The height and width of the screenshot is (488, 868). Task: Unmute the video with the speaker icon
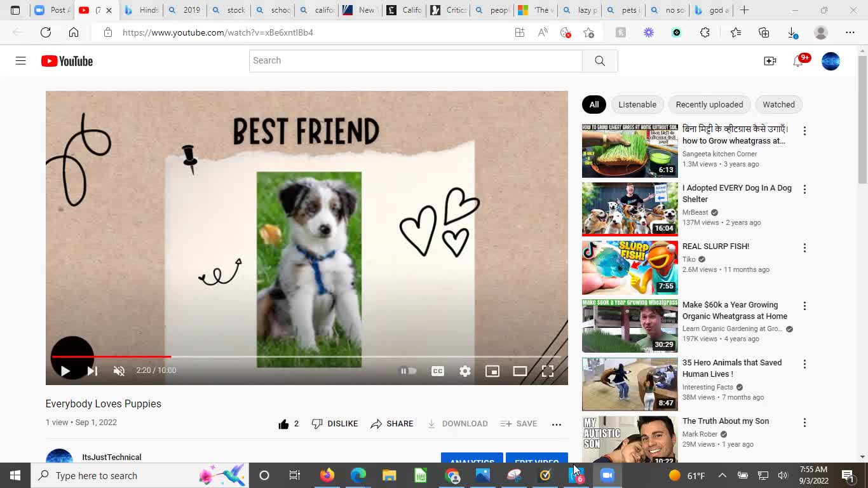119,371
